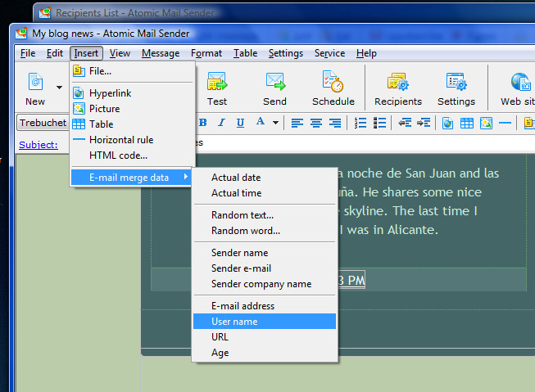
Task: Choose HTML code... in Insert menu
Action: tap(133, 155)
